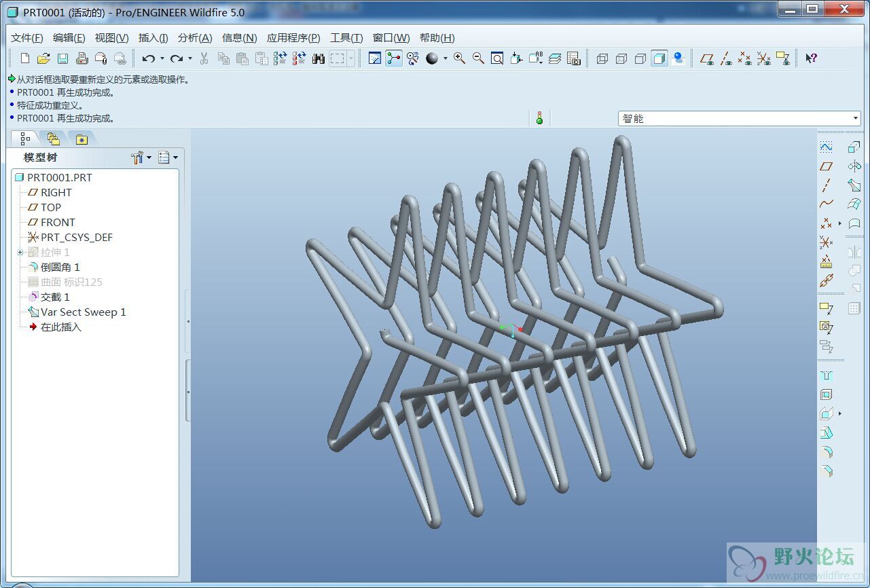Expand the 拉伸 1 feature node
The width and height of the screenshot is (870, 588).
coord(20,253)
